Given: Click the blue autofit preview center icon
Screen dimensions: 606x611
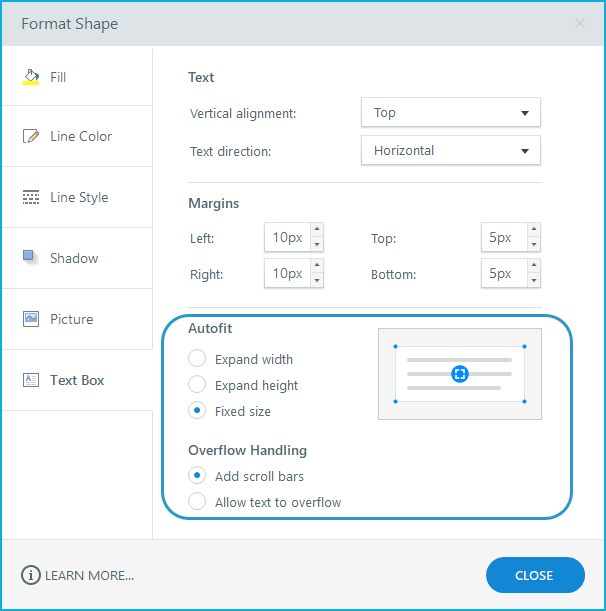Looking at the screenshot, I should 459,374.
